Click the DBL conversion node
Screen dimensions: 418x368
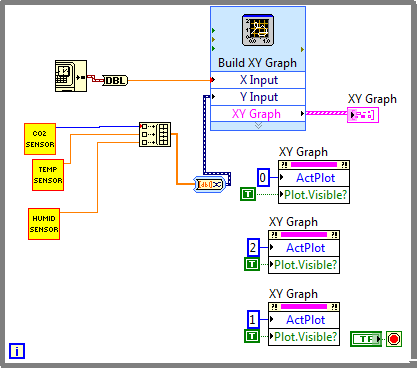(115, 80)
